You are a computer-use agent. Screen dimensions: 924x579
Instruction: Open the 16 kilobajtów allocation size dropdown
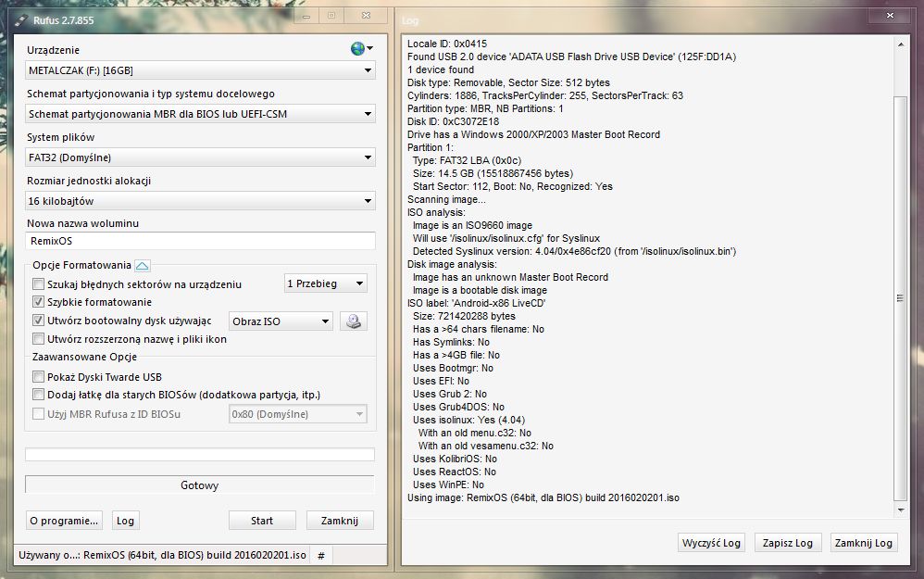click(200, 201)
